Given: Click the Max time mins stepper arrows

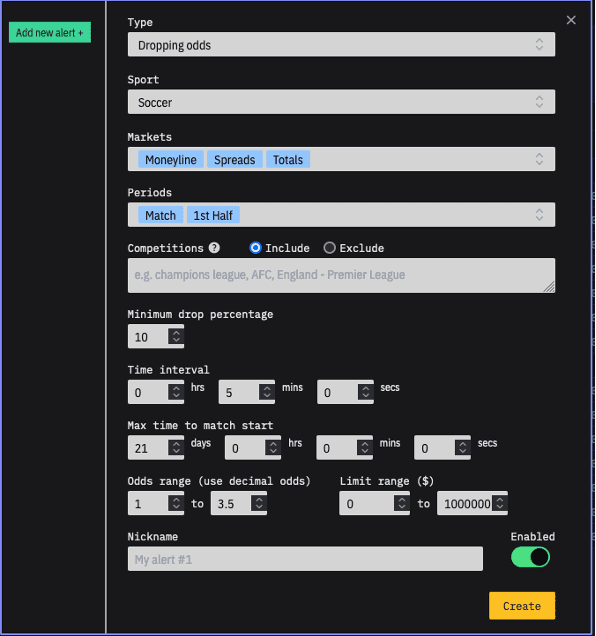Looking at the screenshot, I should click(x=365, y=447).
